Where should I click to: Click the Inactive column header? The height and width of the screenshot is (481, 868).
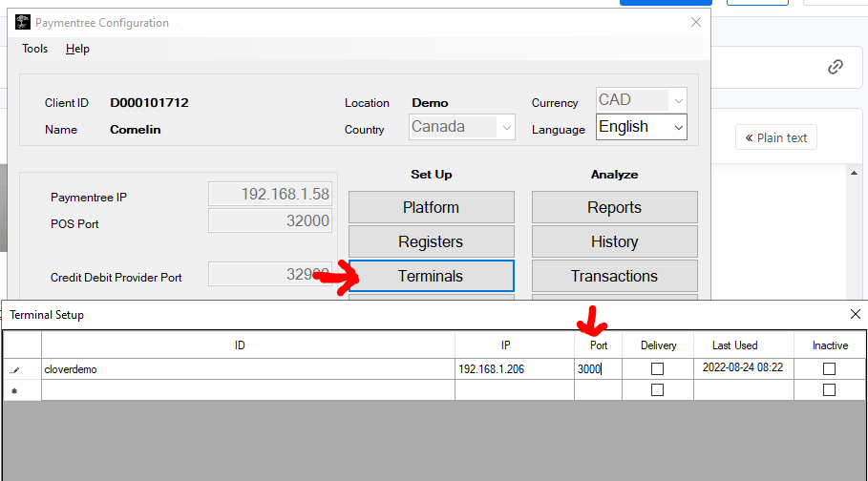click(830, 345)
